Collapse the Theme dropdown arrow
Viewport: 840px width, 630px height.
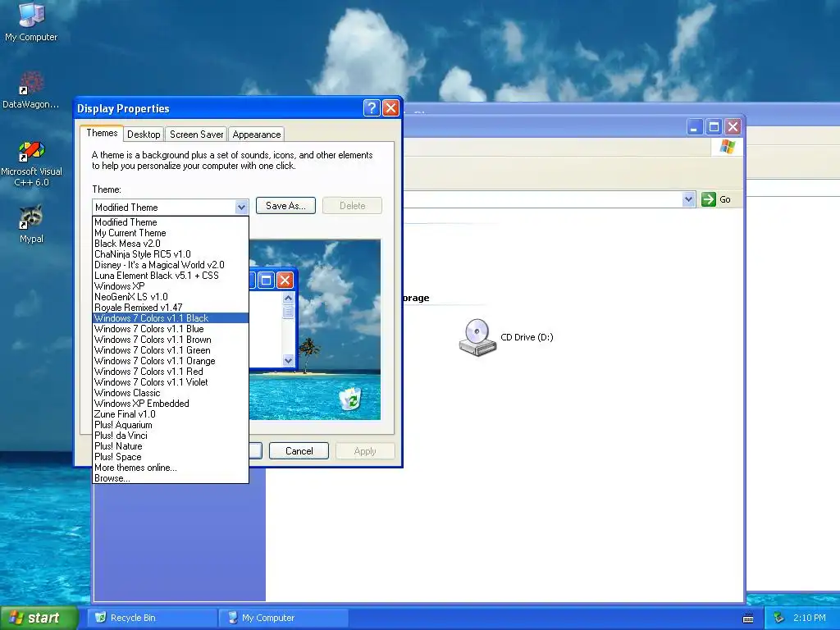point(241,207)
